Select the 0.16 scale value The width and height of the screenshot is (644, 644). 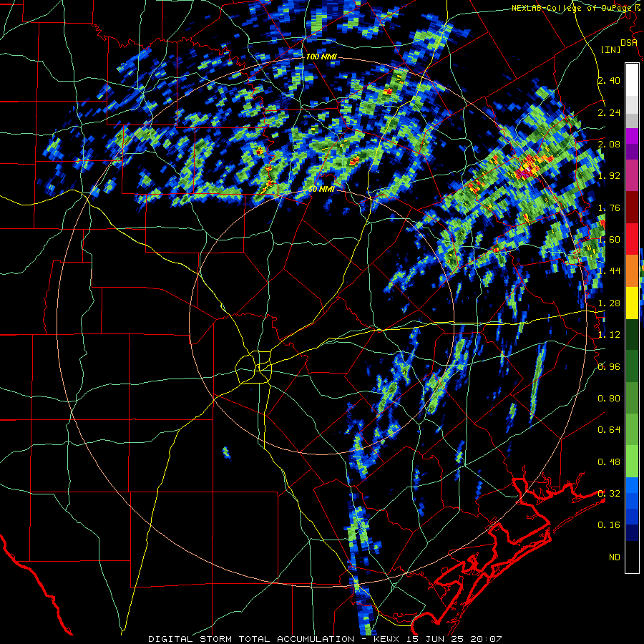pyautogui.click(x=609, y=525)
